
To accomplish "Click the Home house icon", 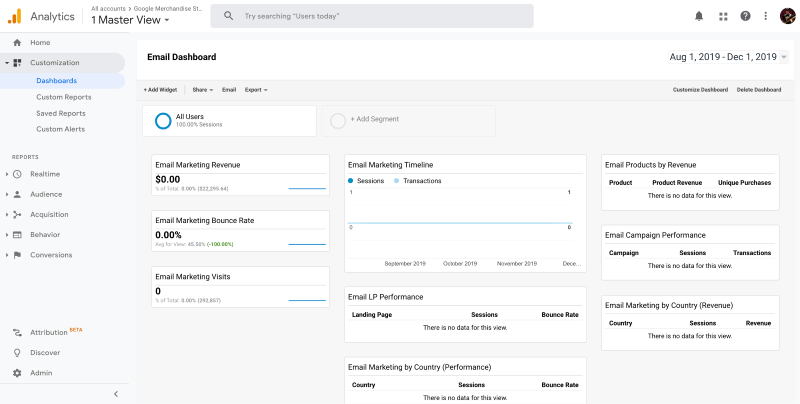I will 17,42.
